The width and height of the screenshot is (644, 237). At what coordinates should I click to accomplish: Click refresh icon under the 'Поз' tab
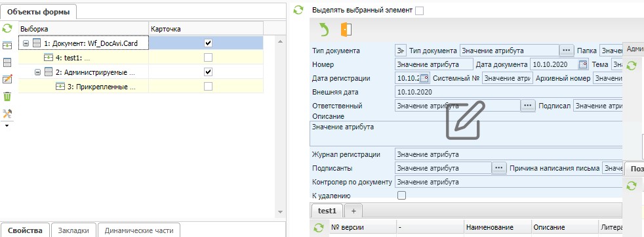tap(632, 186)
